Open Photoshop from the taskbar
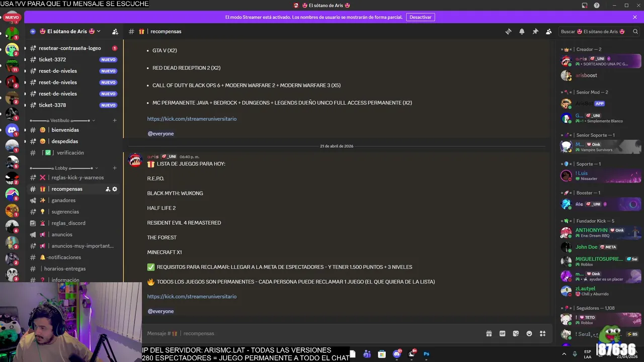The width and height of the screenshot is (644, 362). click(x=426, y=354)
